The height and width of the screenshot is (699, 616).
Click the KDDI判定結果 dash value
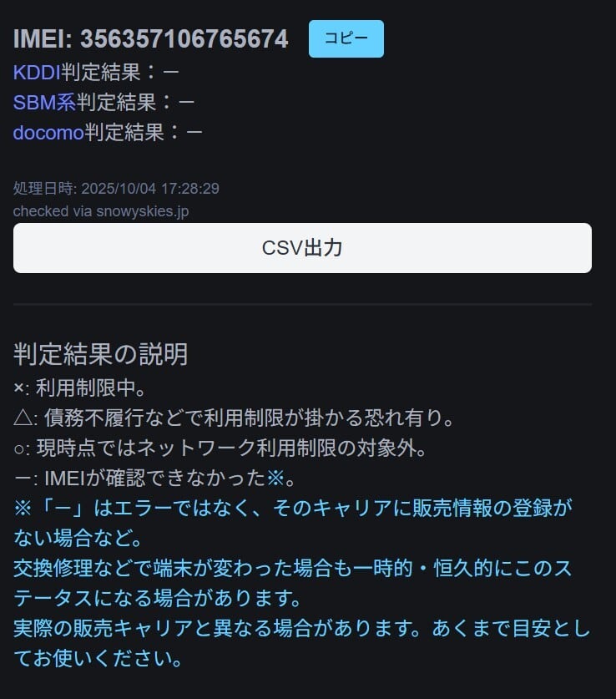point(171,72)
